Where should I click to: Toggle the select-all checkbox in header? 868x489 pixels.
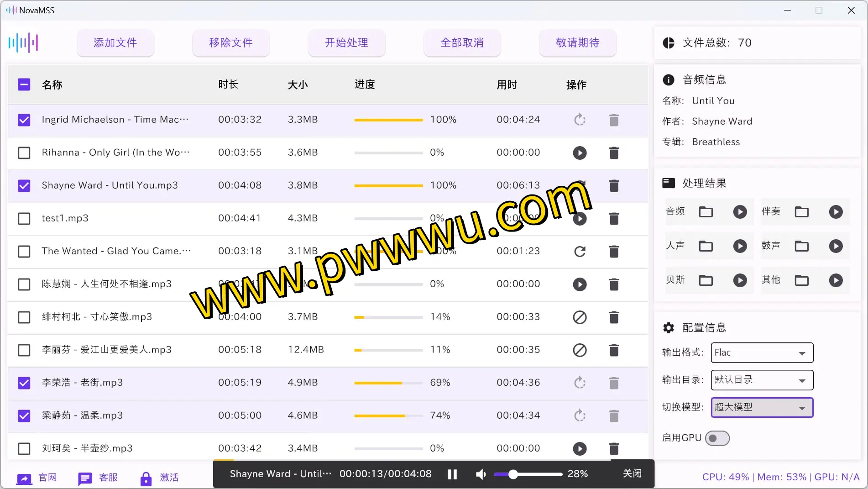tap(24, 85)
